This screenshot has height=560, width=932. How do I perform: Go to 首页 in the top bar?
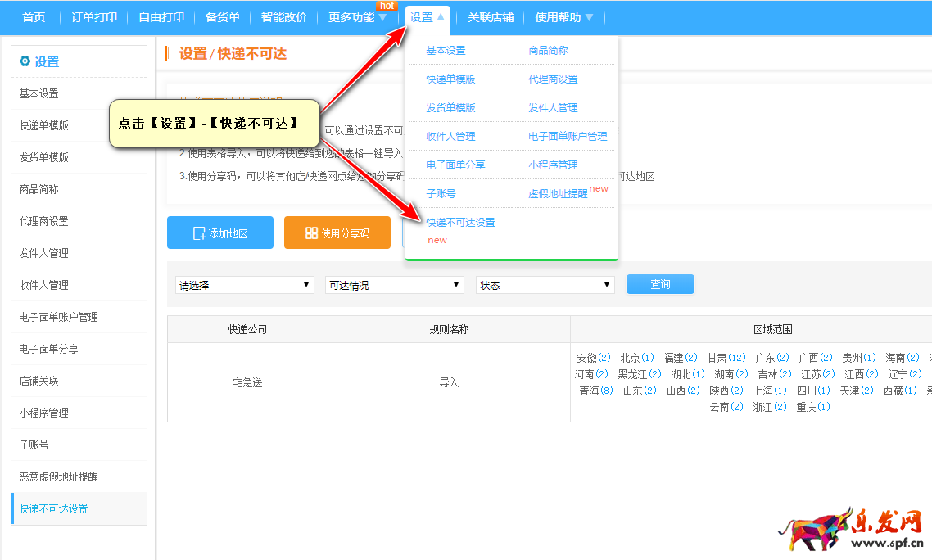click(x=34, y=17)
